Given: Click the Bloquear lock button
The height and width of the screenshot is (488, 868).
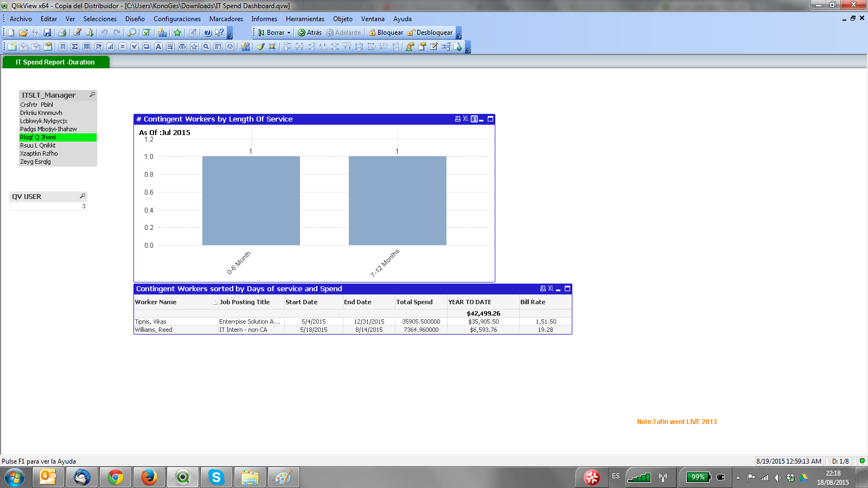Looking at the screenshot, I should click(x=386, y=33).
